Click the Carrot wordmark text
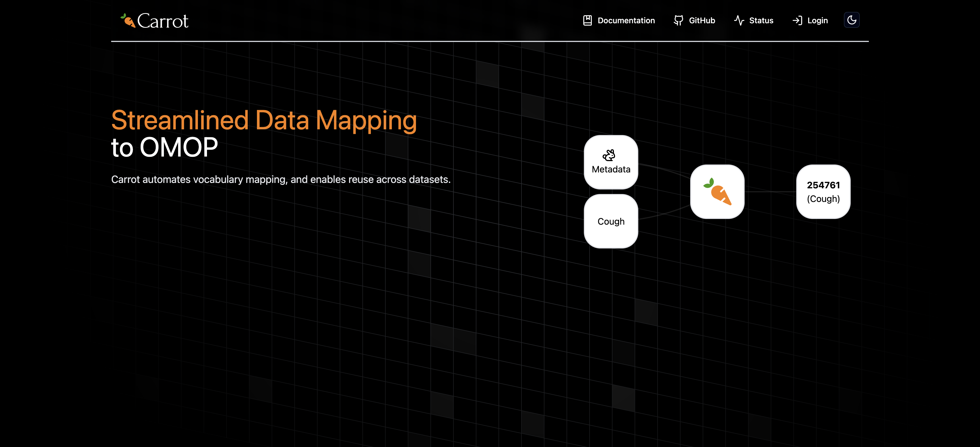Screen dimensions: 980x447 pyautogui.click(x=162, y=21)
